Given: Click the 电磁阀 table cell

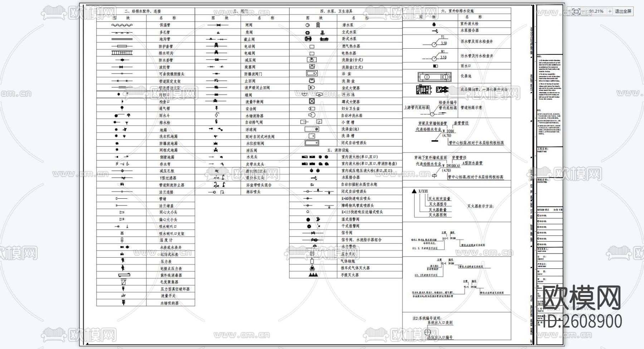Looking at the screenshot, I should click(x=265, y=53).
